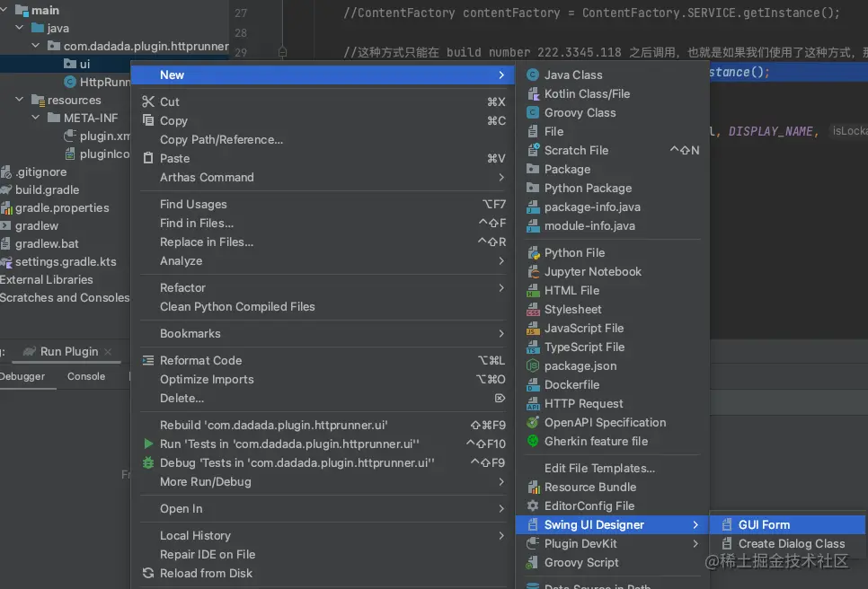Click the Dockerfile icon

(x=533, y=385)
